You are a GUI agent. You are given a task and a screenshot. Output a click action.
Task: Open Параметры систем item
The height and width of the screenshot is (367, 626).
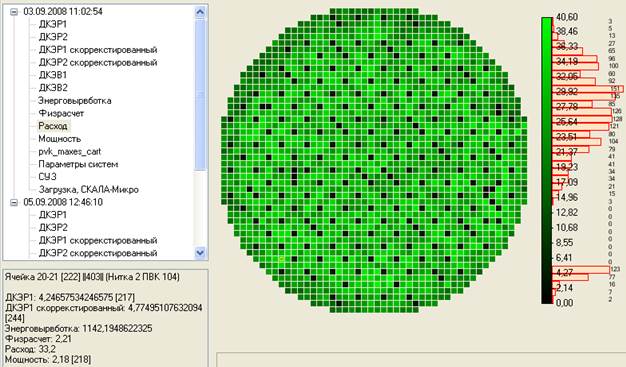[x=78, y=164]
